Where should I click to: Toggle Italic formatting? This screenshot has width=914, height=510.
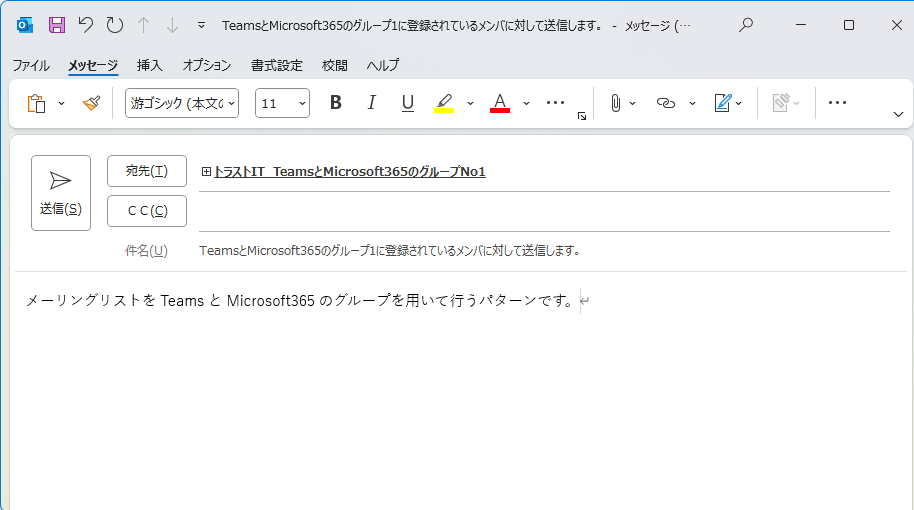(372, 103)
